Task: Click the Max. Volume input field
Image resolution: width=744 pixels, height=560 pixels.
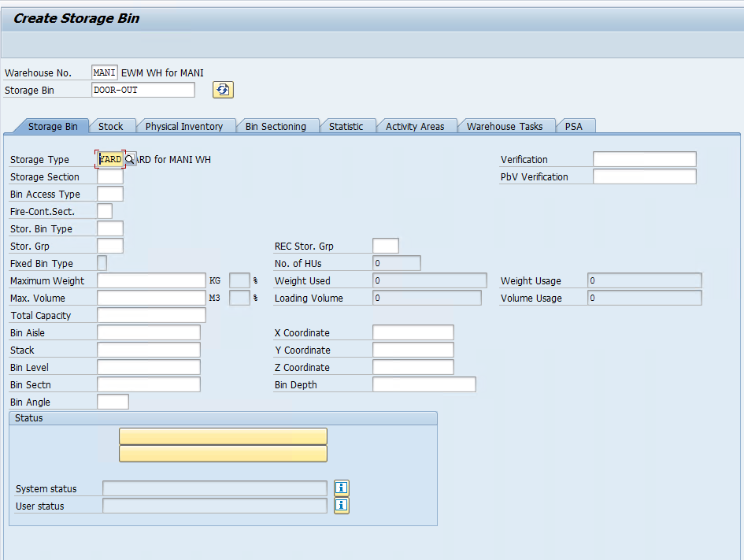Action: tap(151, 298)
